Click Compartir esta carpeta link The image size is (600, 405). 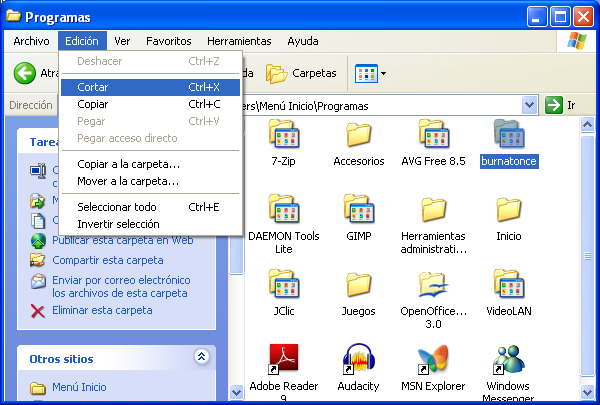107,260
